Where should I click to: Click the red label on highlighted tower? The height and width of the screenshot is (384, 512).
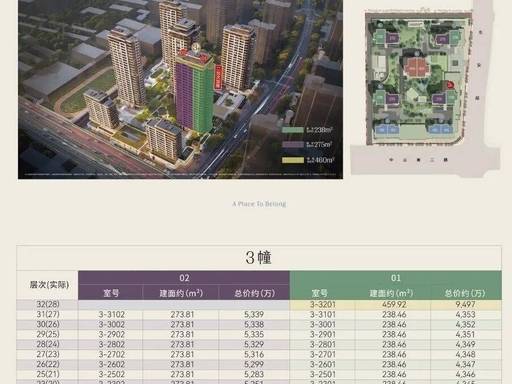tap(218, 77)
